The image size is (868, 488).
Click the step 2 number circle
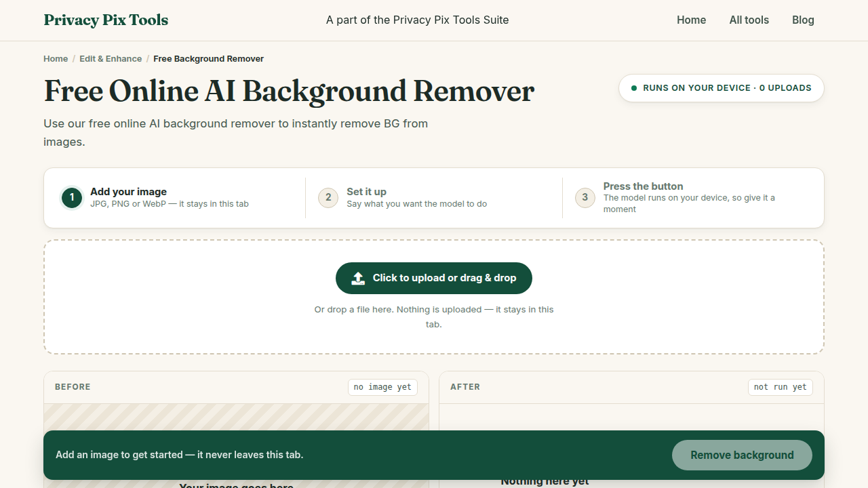328,198
